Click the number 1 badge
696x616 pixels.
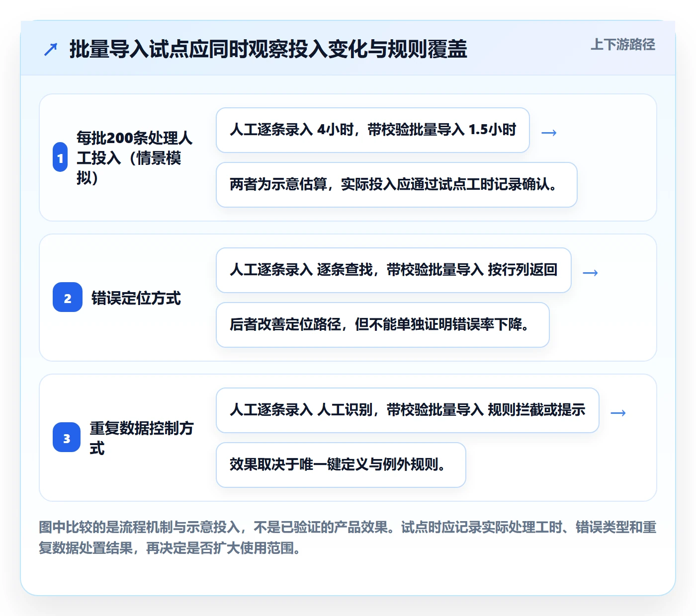click(60, 157)
